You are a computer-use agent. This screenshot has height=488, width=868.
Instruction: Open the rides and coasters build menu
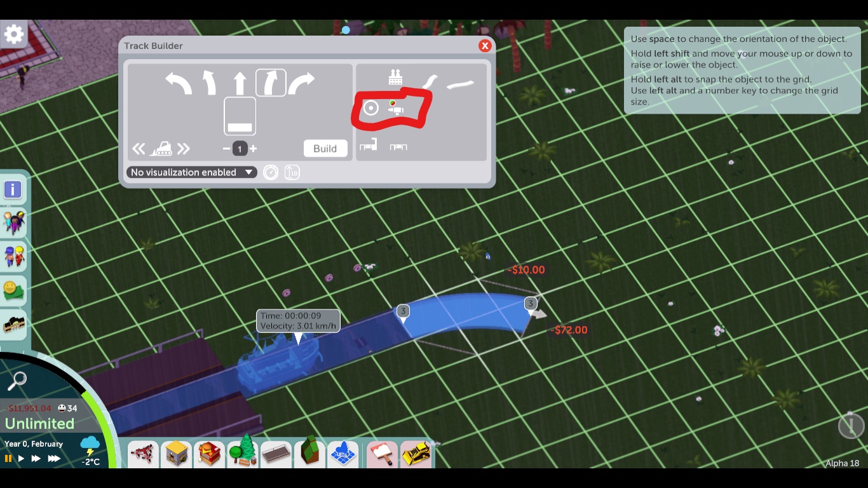[x=144, y=454]
